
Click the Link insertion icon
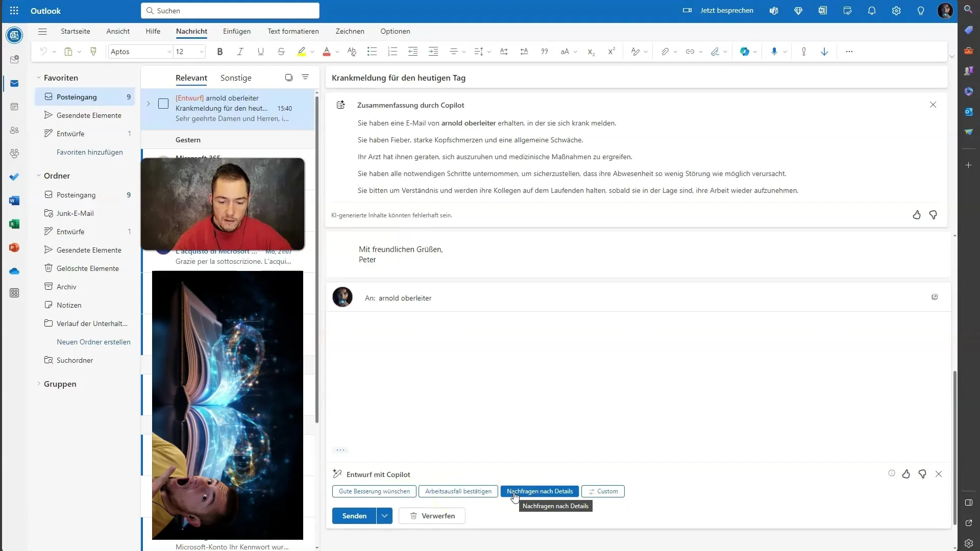point(689,51)
